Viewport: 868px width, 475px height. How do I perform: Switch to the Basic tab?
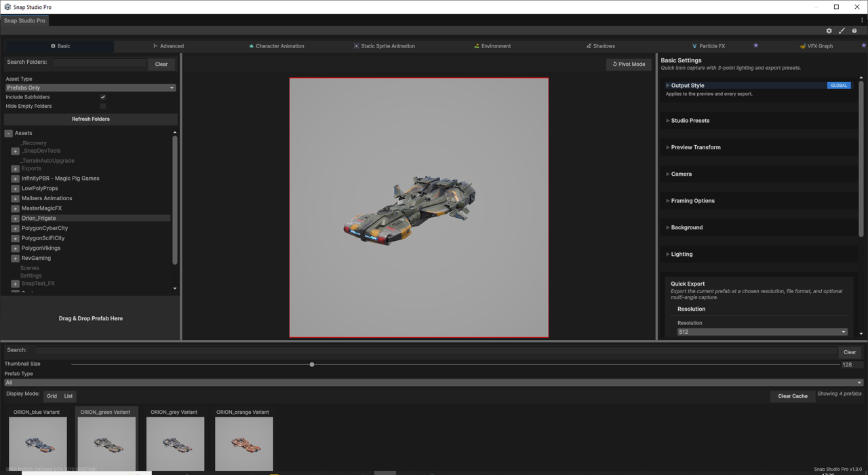(60, 46)
